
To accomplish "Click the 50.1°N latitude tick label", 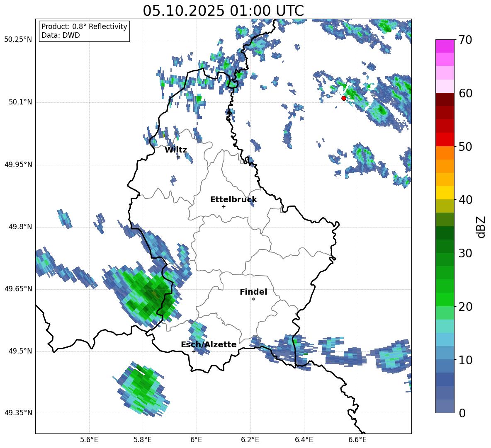I will [x=20, y=102].
